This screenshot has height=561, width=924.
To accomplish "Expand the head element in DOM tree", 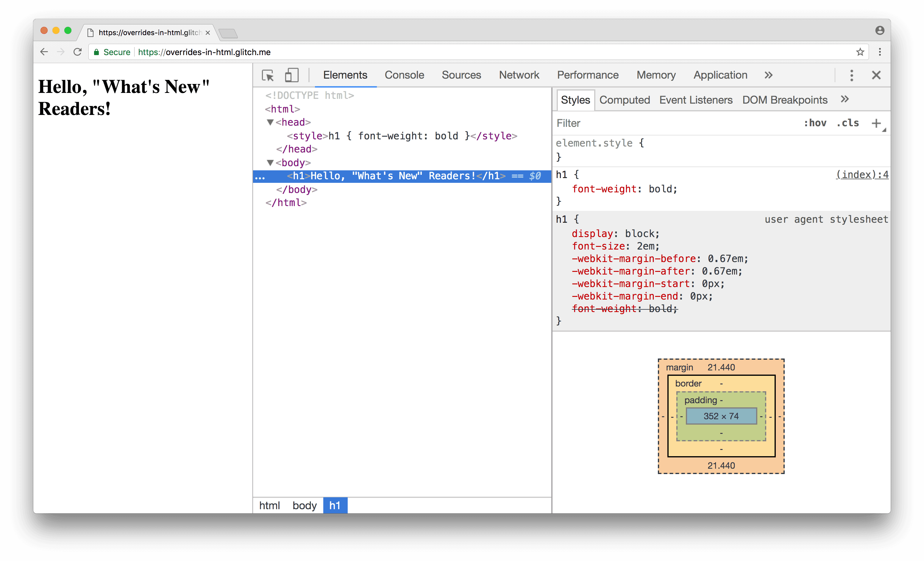I will point(269,122).
